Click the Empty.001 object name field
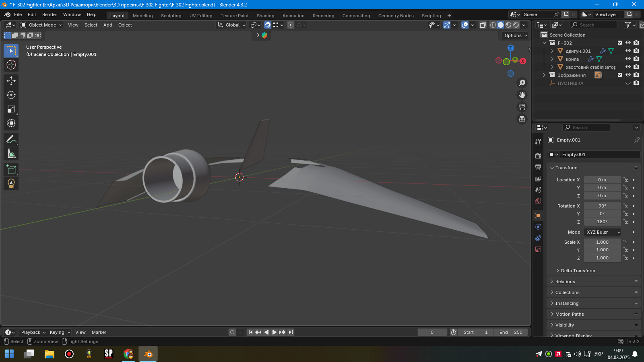The image size is (644, 362). 600,154
